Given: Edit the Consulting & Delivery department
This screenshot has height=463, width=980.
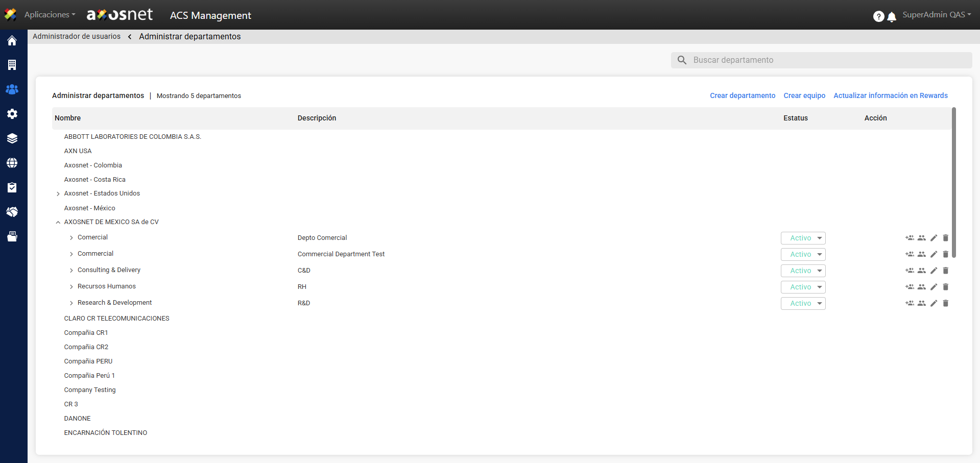Looking at the screenshot, I should pos(934,271).
